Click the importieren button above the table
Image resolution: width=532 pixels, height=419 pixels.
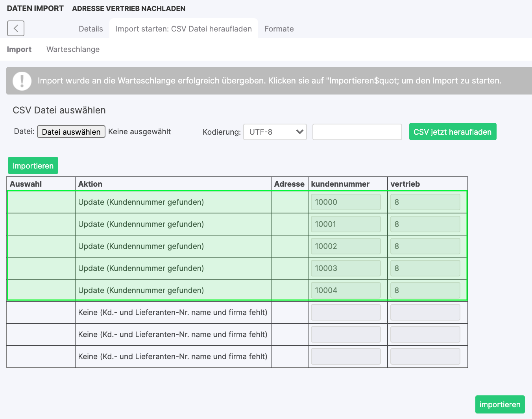coord(33,166)
